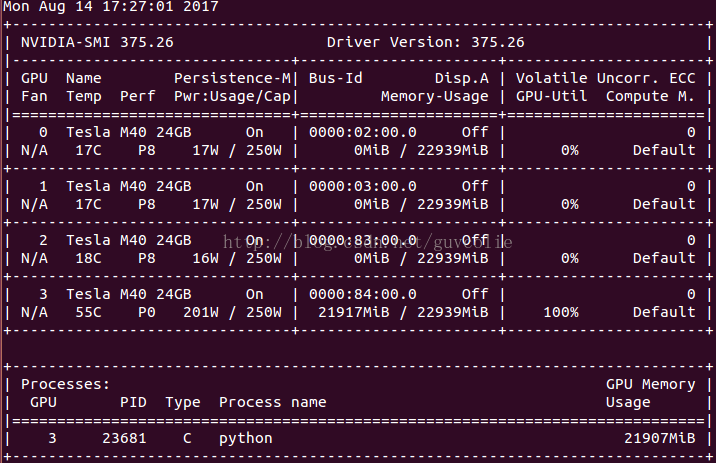The image size is (716, 463).
Task: Click the Memory-Usage column header
Action: [435, 96]
